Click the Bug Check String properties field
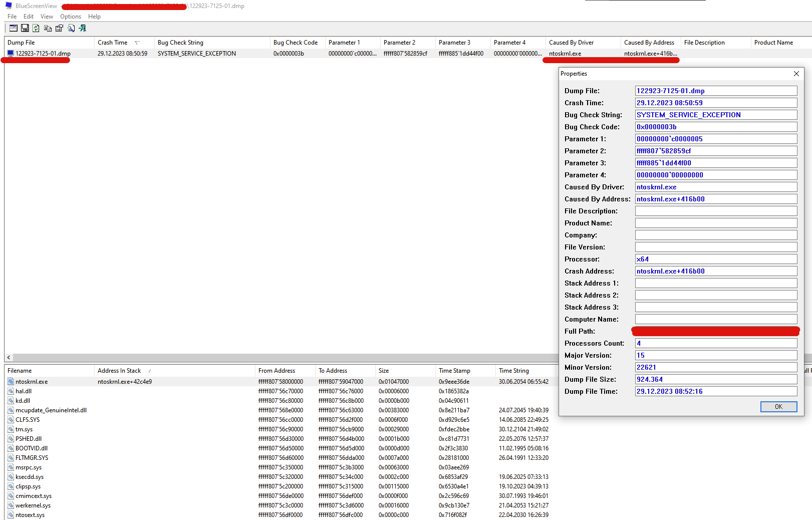 point(716,115)
